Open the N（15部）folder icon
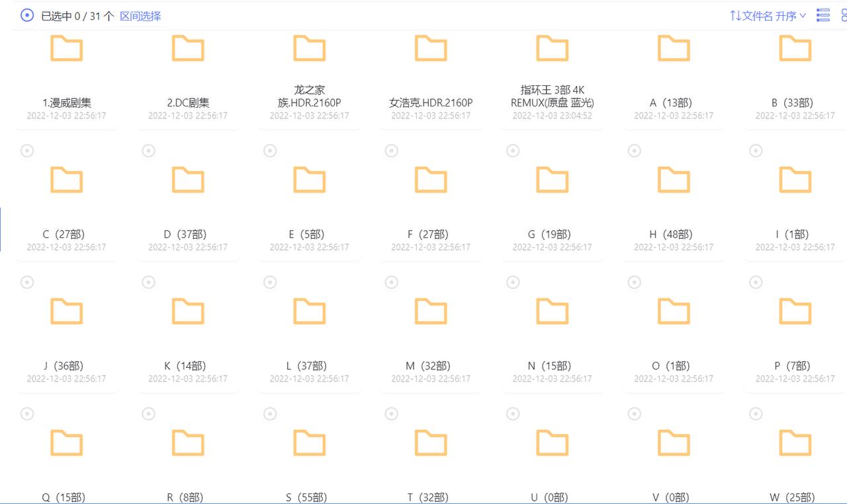 (x=553, y=311)
